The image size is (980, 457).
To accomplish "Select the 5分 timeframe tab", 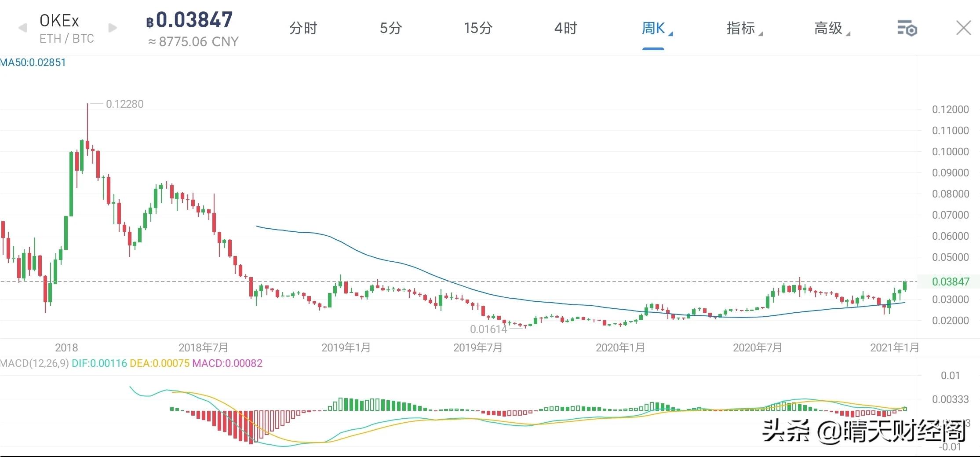I will pos(390,28).
